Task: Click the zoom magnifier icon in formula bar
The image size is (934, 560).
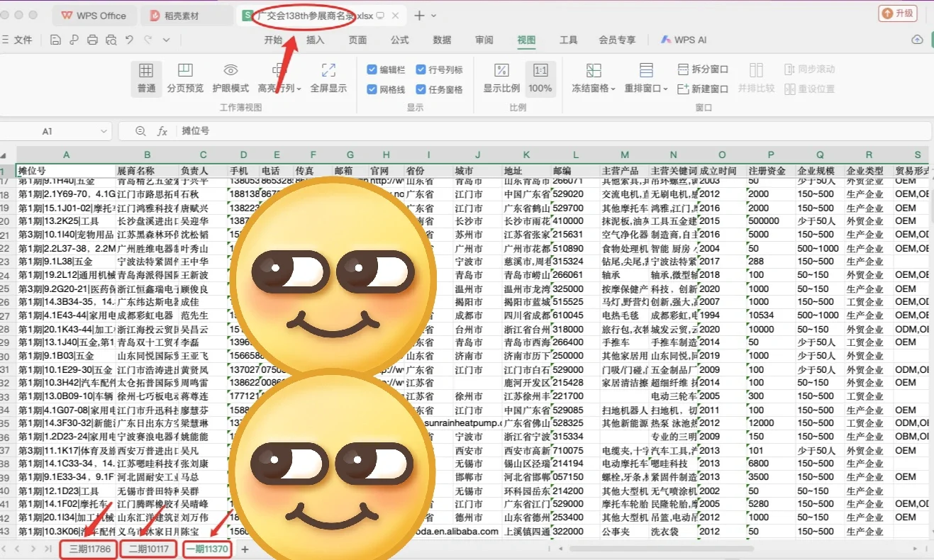Action: 140,131
